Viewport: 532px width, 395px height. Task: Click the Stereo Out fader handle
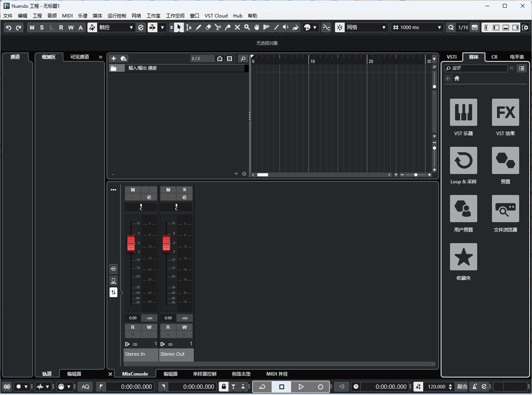[x=166, y=244]
